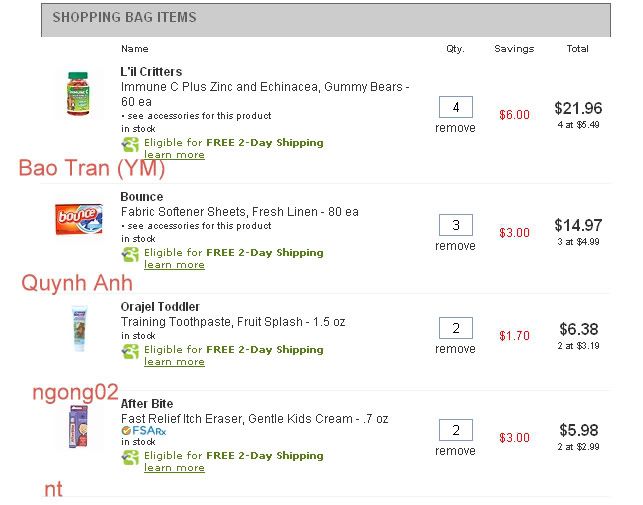Click the free shipping icon under After Bite
Image resolution: width=643 pixels, height=505 pixels.
(130, 457)
